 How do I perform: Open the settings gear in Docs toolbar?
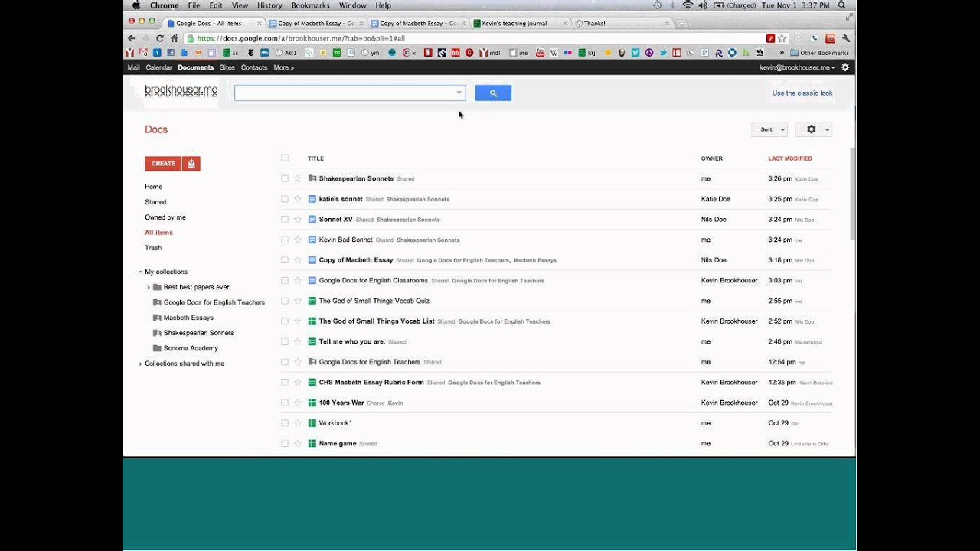pyautogui.click(x=812, y=129)
